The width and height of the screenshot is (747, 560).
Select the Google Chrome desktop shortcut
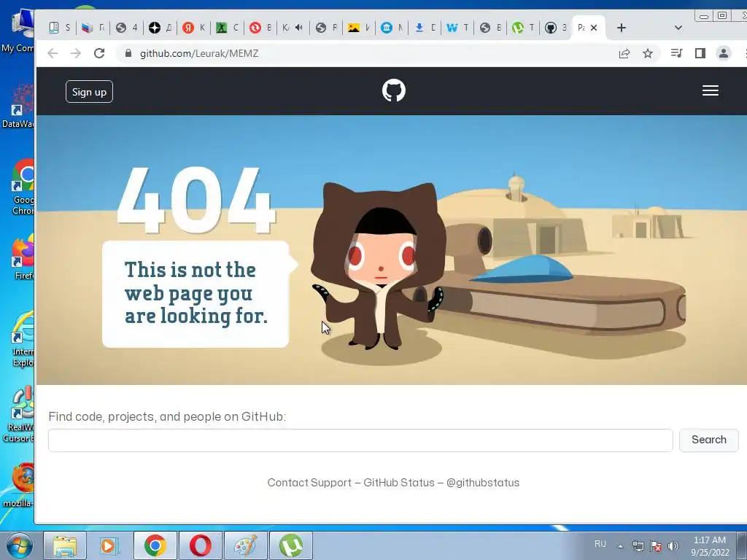pyautogui.click(x=23, y=187)
